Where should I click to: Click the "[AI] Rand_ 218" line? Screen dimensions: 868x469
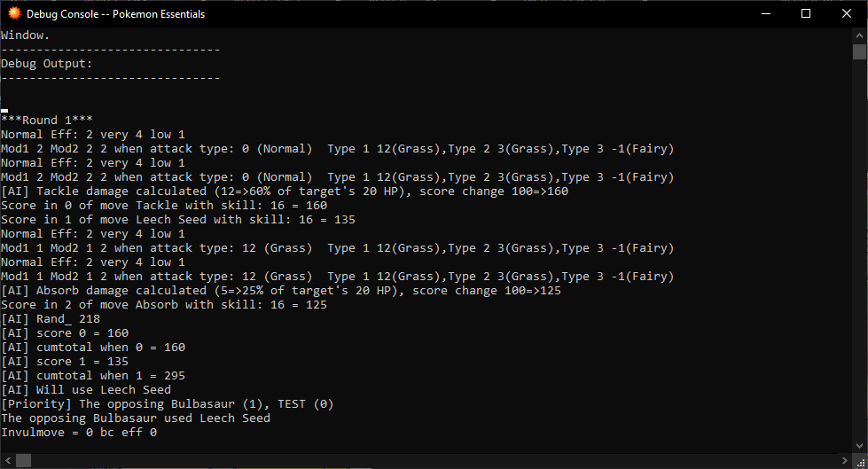point(51,319)
